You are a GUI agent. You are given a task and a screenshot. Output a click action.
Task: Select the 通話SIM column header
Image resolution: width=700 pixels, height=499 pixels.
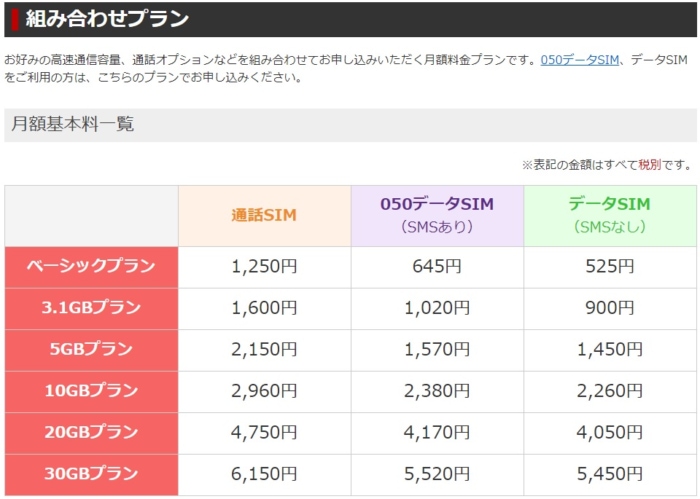(x=264, y=216)
